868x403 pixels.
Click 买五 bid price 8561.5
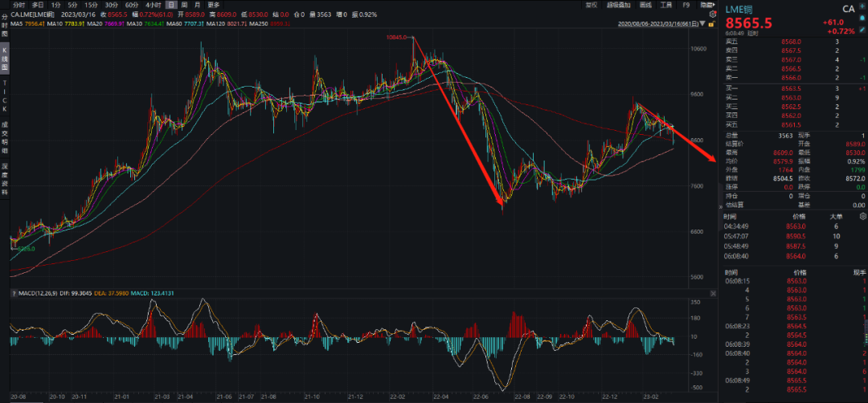(791, 125)
